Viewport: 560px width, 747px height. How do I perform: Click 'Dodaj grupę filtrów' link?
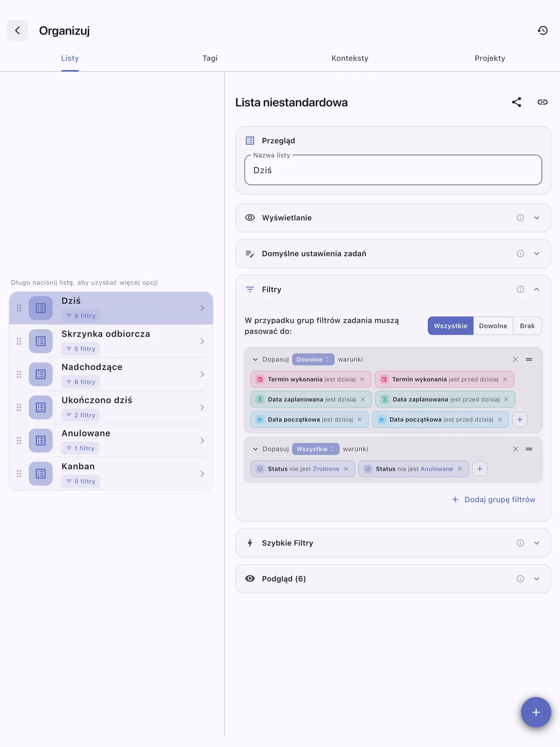pyautogui.click(x=494, y=500)
